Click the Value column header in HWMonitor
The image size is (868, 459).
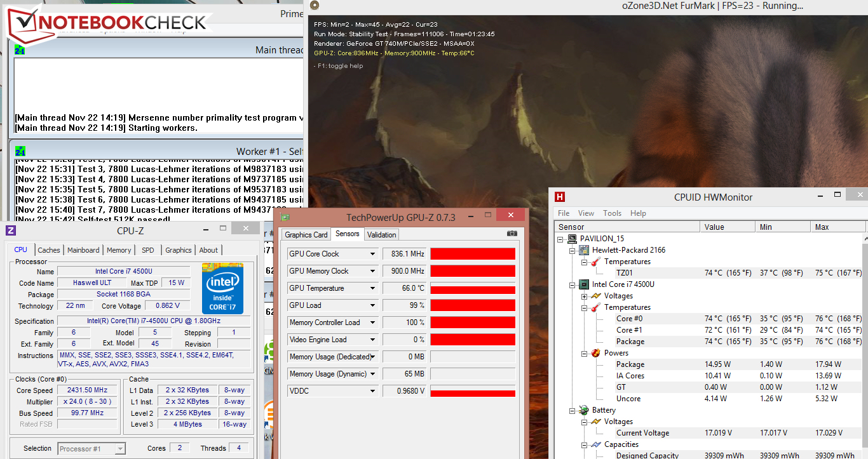pyautogui.click(x=728, y=227)
